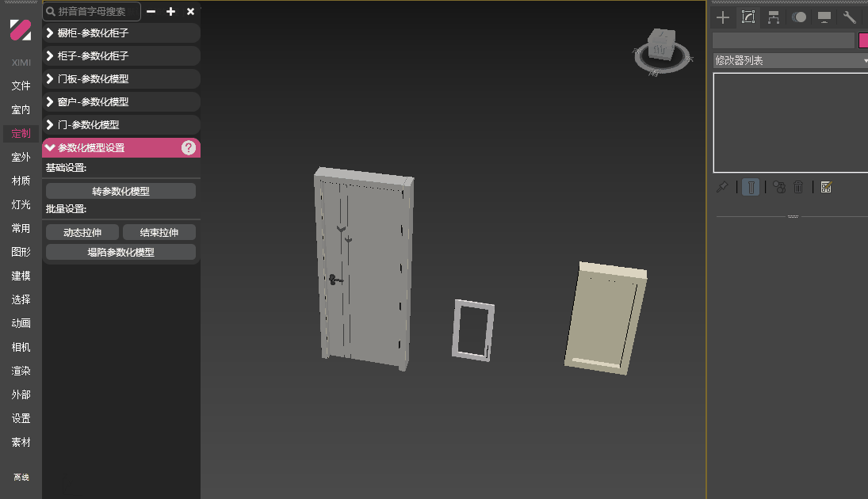Open the 室外 sidebar menu

(21, 157)
